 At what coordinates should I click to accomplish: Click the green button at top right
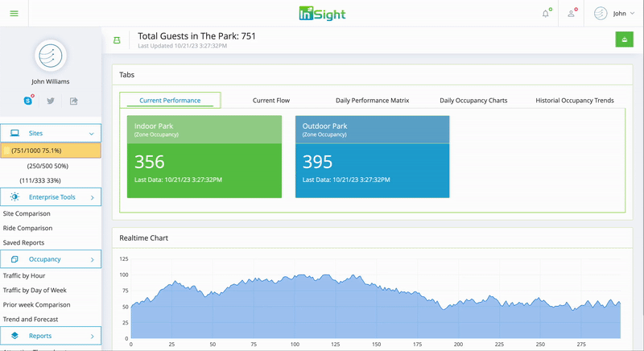click(x=625, y=39)
